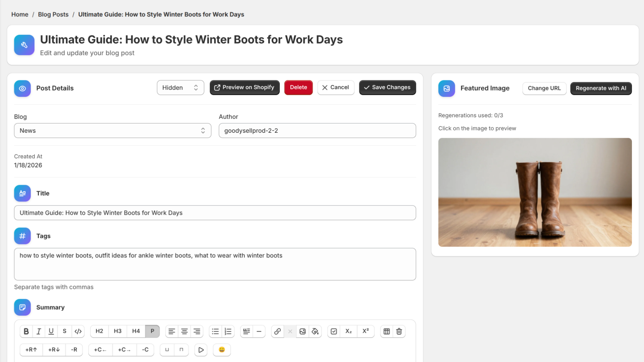Viewport: 644px width, 362px height.
Task: Open the Blog selection dropdown showing News
Action: [x=113, y=130]
